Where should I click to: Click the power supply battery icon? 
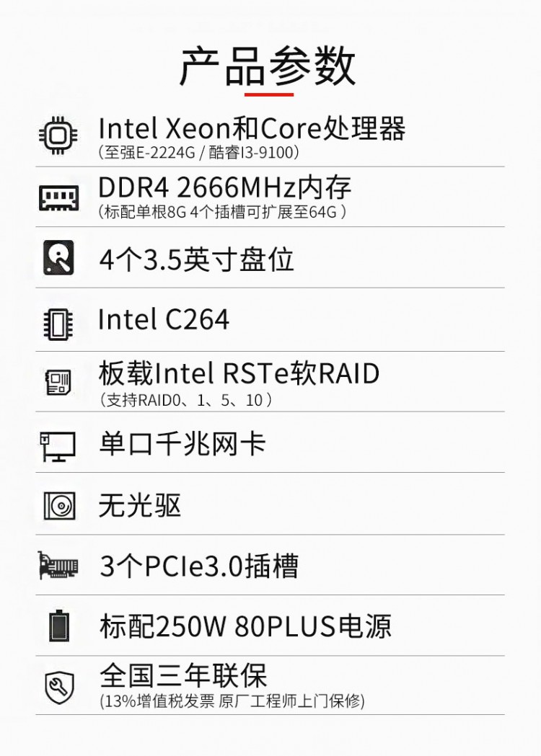pos(58,626)
